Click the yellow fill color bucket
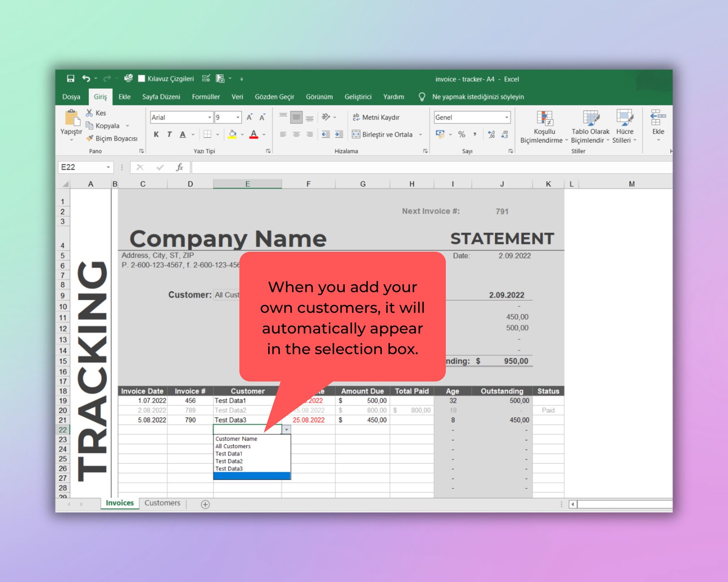The height and width of the screenshot is (582, 728). tap(232, 134)
